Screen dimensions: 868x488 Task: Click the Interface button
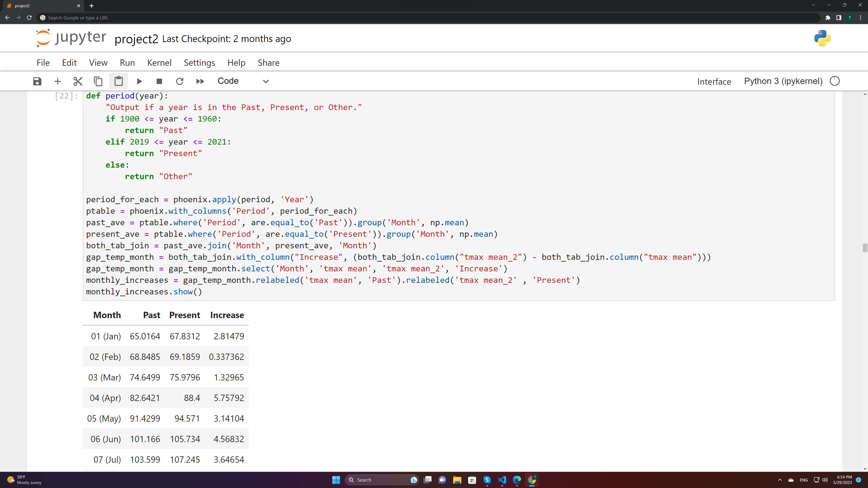714,82
